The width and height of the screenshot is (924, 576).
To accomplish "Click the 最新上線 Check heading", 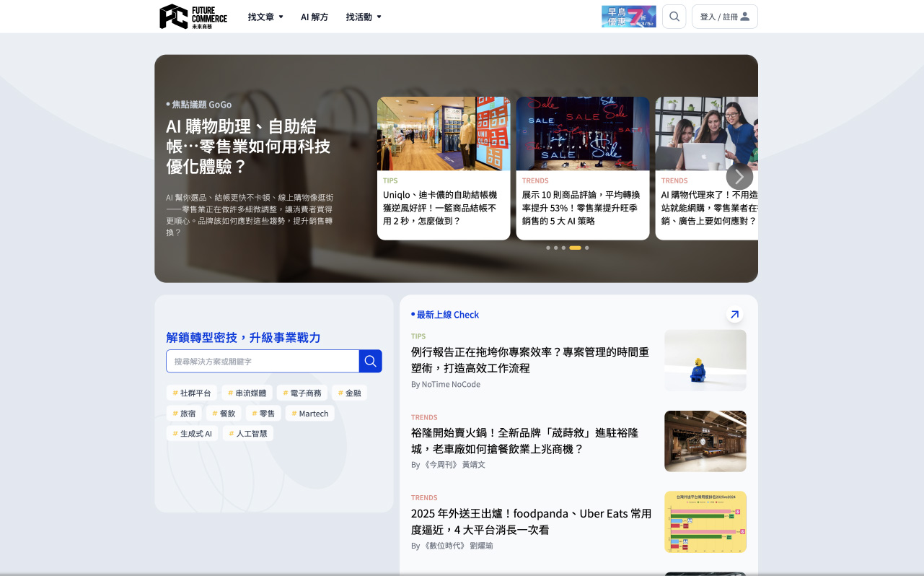I will point(445,315).
